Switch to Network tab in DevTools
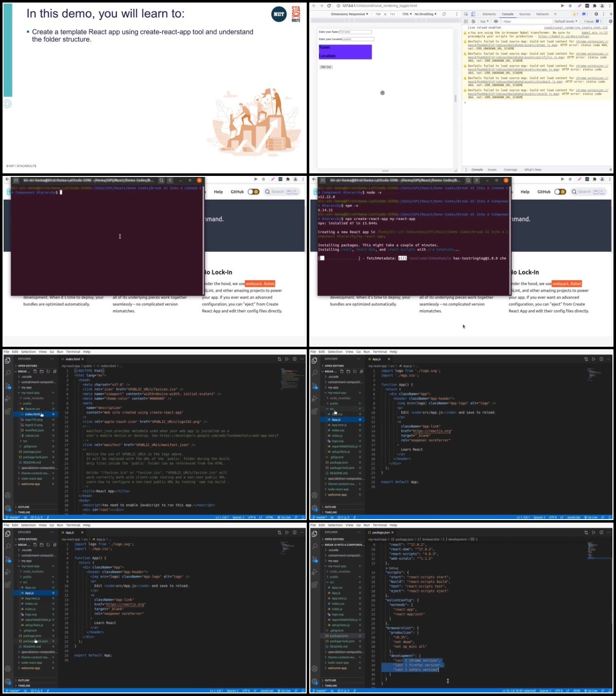Screen dimensions: 616x696 [542, 14]
